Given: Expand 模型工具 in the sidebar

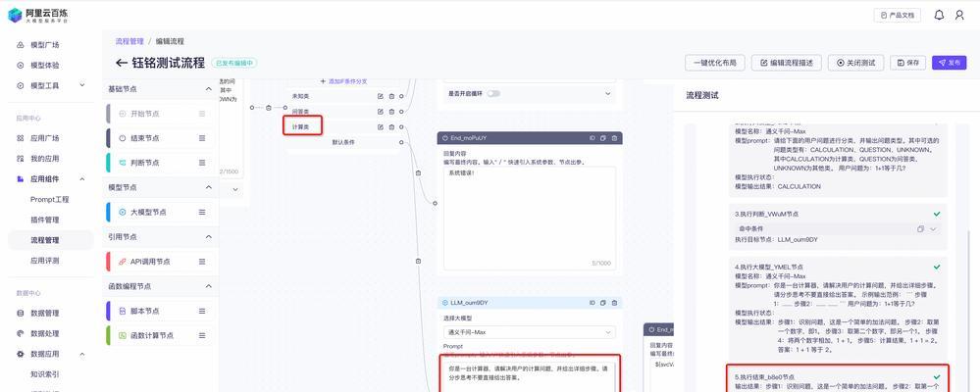Looking at the screenshot, I should click(x=81, y=85).
